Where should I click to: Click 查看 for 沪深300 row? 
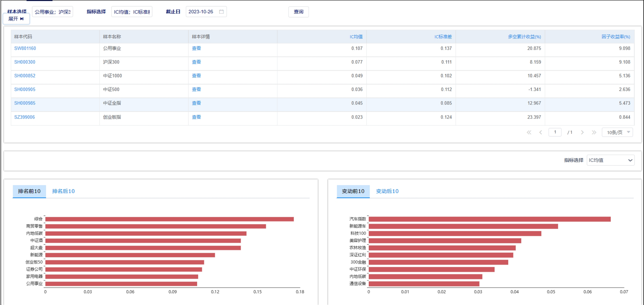point(196,62)
